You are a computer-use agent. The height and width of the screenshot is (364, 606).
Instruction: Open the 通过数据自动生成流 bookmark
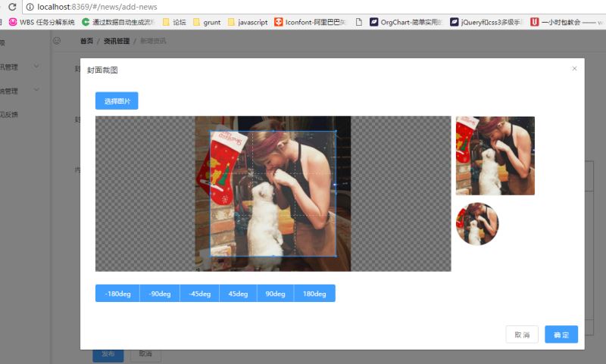[118, 22]
